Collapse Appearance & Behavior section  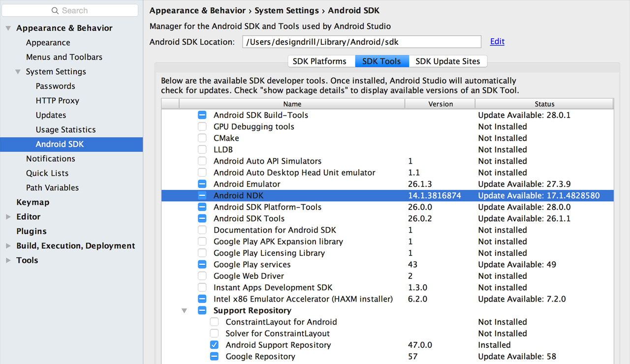pyautogui.click(x=8, y=29)
